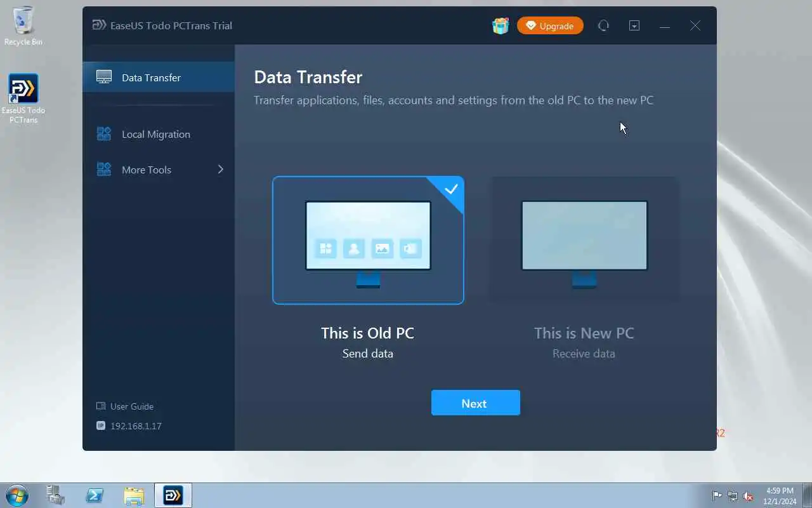Open the Windows Start menu
Image resolution: width=812 pixels, height=508 pixels.
tap(16, 495)
